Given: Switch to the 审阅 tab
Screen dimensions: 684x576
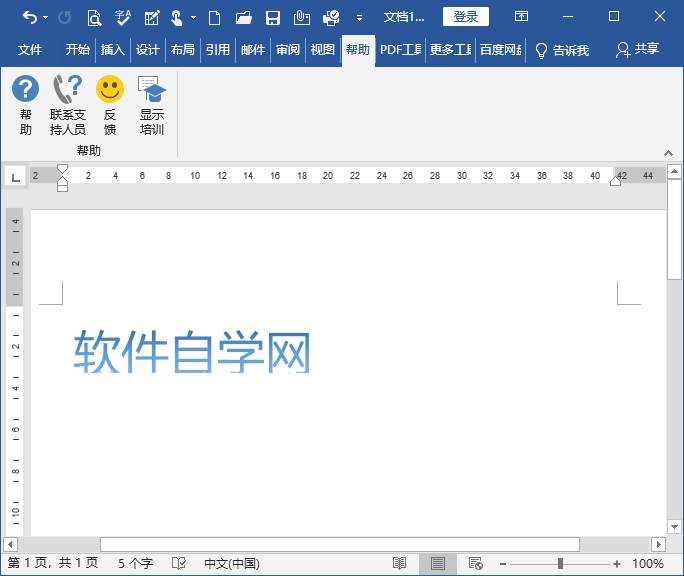Looking at the screenshot, I should coord(287,50).
